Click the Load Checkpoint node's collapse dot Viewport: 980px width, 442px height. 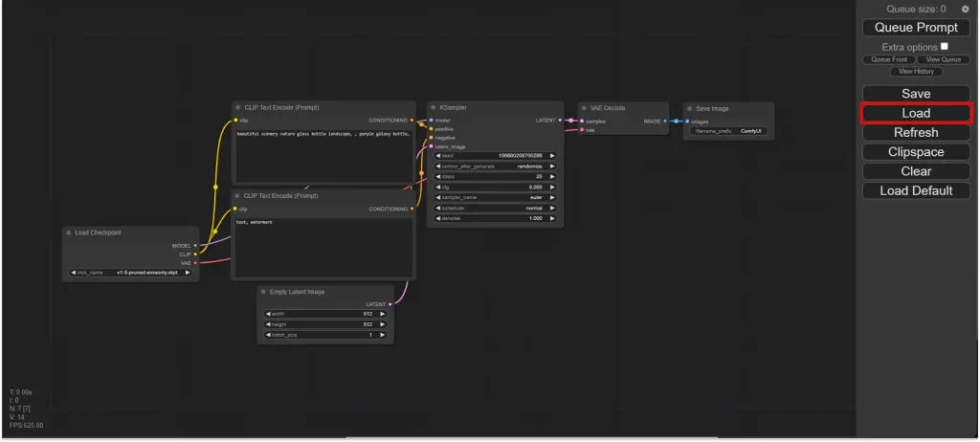tap(69, 232)
